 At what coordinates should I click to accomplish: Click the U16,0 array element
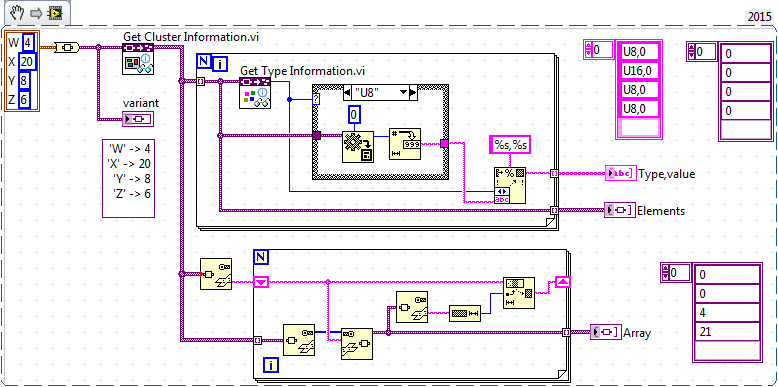click(640, 71)
